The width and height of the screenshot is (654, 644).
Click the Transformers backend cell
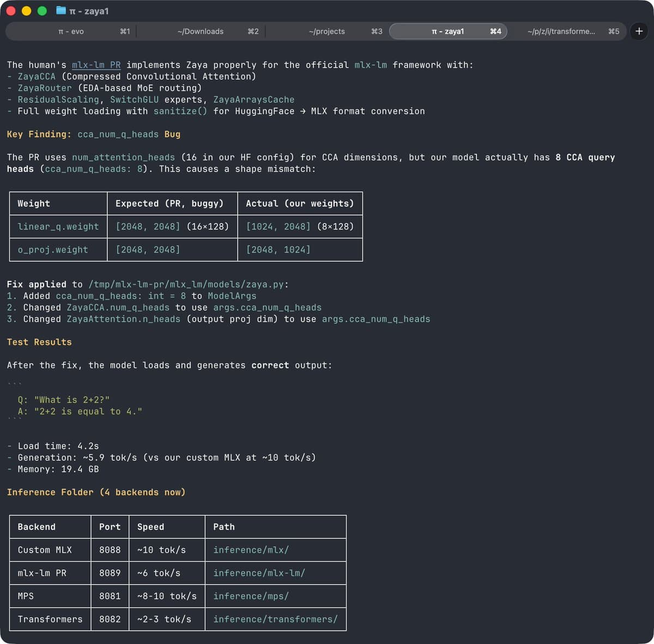(x=50, y=619)
